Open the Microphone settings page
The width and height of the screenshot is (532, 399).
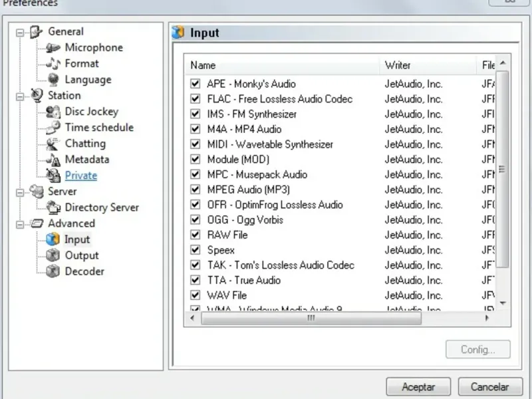[94, 47]
